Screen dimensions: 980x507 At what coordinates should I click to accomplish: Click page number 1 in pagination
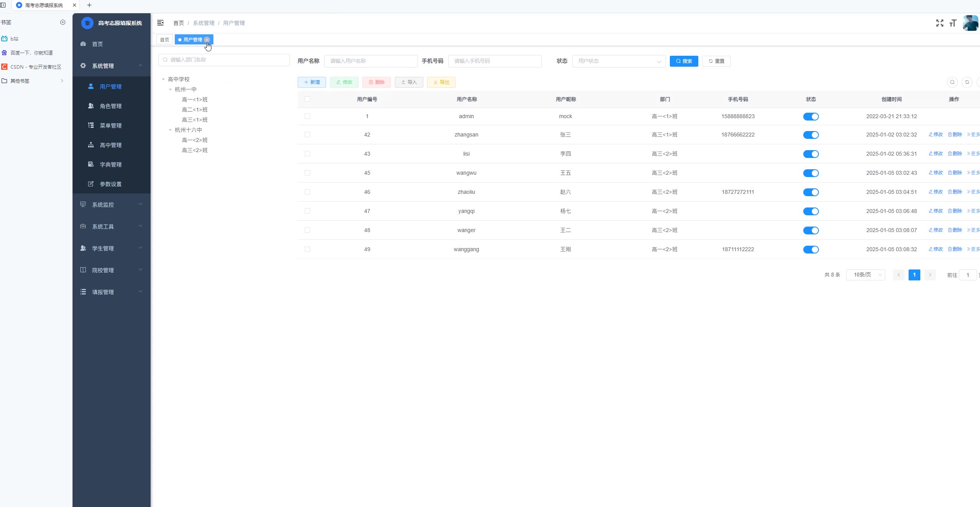tap(914, 275)
